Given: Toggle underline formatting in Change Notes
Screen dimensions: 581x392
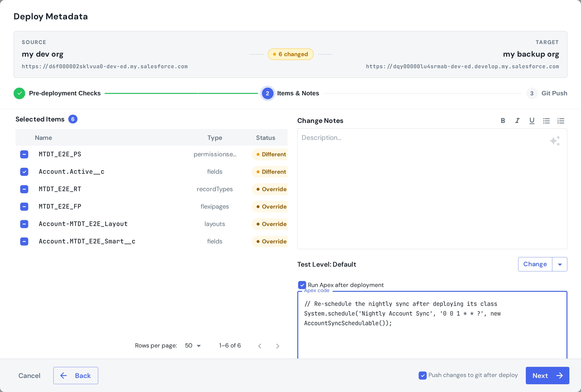Looking at the screenshot, I should coord(532,121).
